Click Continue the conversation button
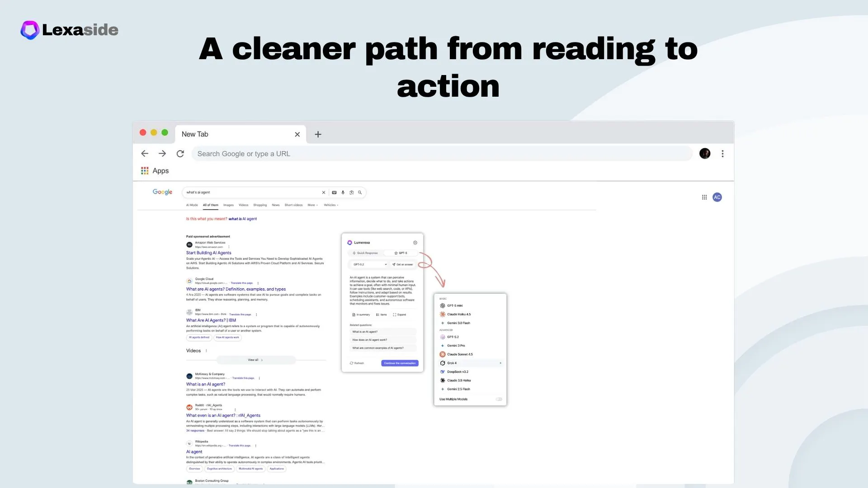This screenshot has height=488, width=868. pyautogui.click(x=400, y=363)
